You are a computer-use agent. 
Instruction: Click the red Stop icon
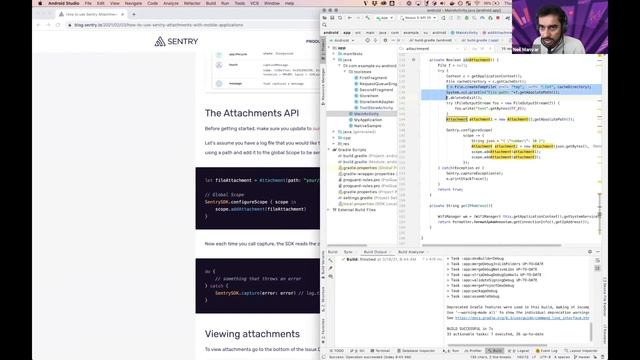click(x=498, y=18)
